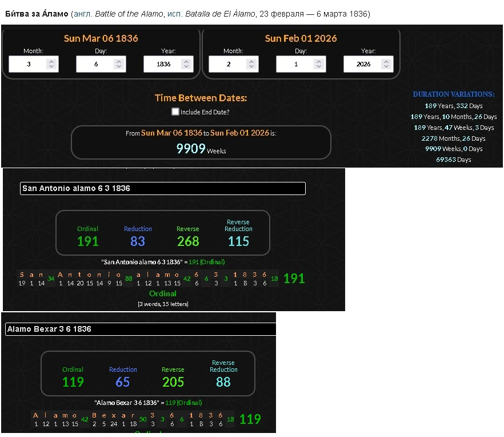Click the 'Alamo Bexar 3 6 1836' entry box
504x437 pixels.
tap(141, 329)
